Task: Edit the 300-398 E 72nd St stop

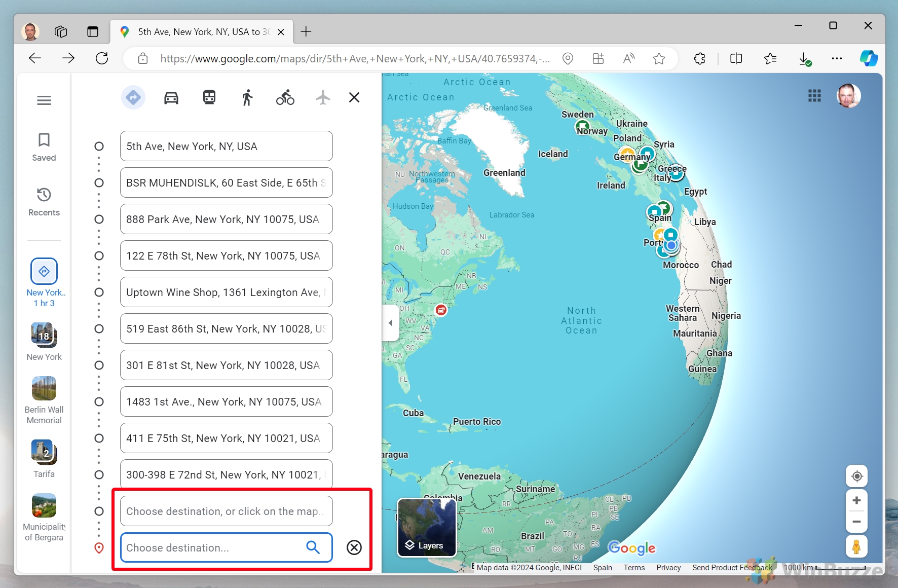Action: coord(227,475)
